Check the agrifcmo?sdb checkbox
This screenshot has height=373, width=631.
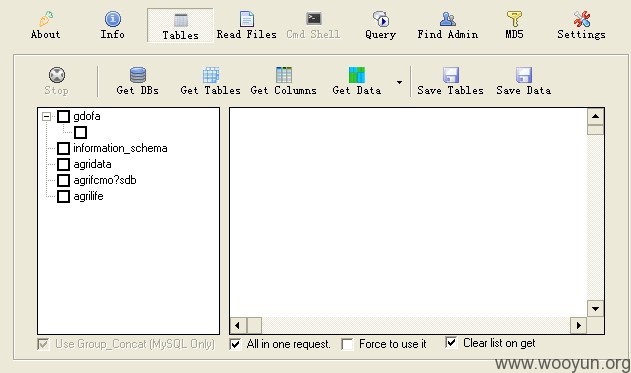[63, 180]
